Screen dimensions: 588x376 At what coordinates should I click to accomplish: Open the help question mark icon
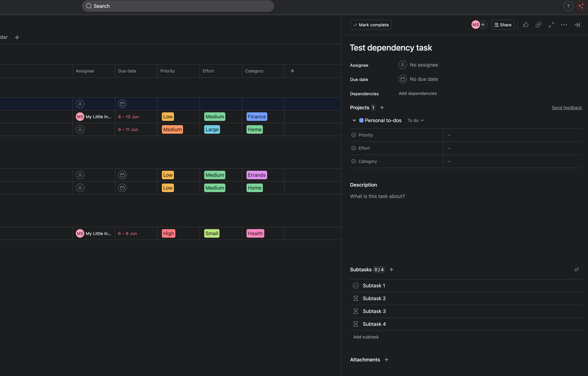coord(568,6)
